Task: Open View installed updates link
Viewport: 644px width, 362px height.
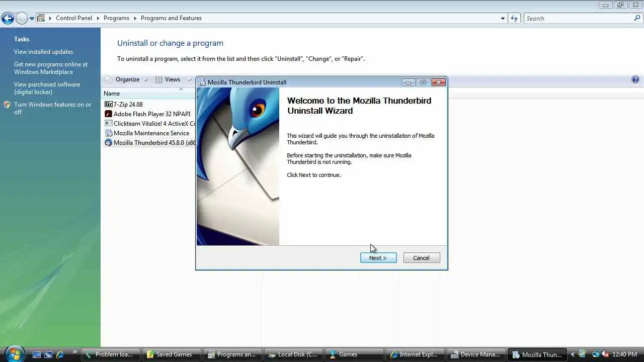Action: point(43,52)
